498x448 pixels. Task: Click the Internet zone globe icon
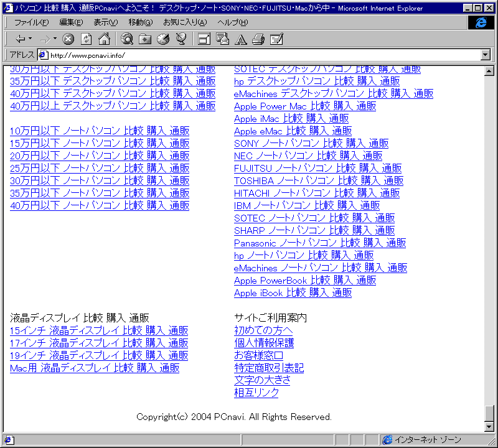387,440
